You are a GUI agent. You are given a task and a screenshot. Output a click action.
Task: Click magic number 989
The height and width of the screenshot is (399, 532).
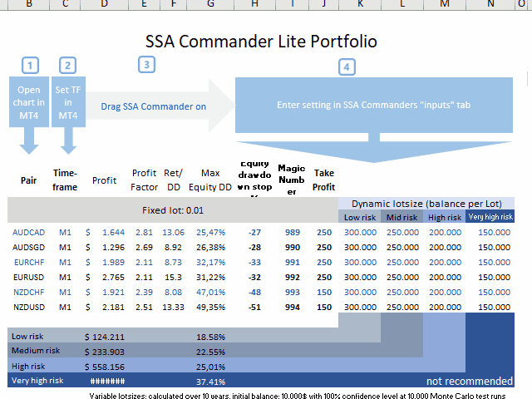(x=293, y=233)
